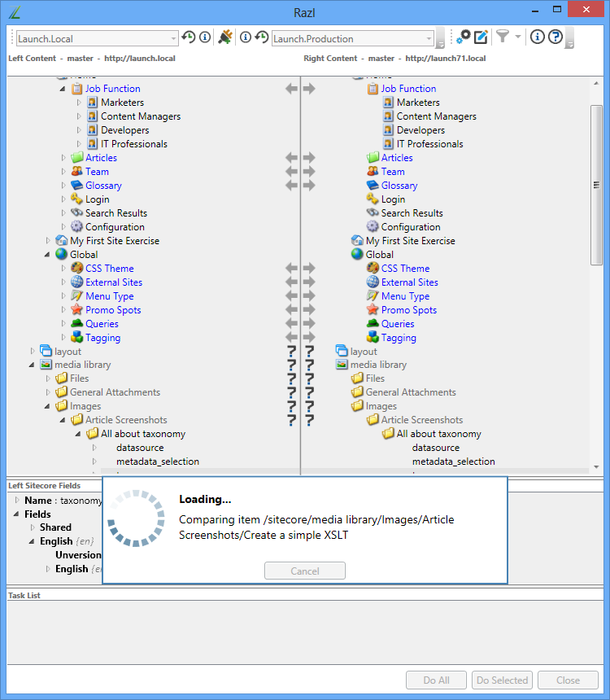Screen dimensions: 610x700
Task: Click the Razl logo in title bar
Action: (x=15, y=12)
